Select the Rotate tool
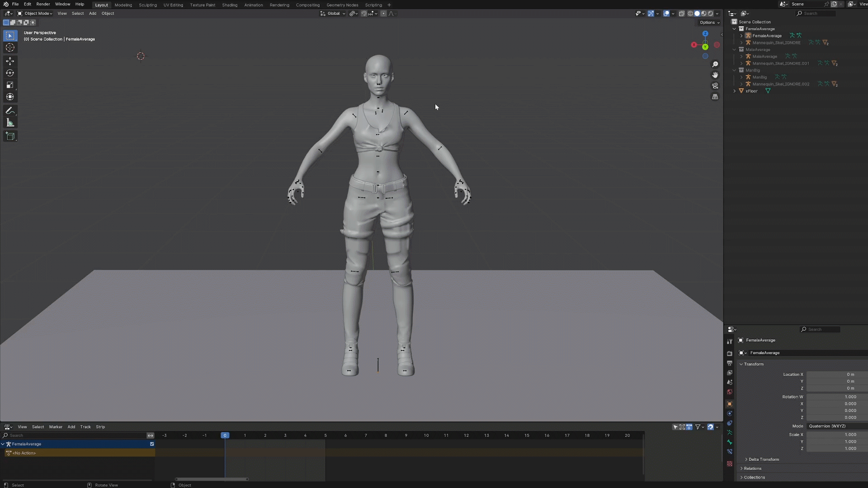868x488 pixels. (10, 73)
